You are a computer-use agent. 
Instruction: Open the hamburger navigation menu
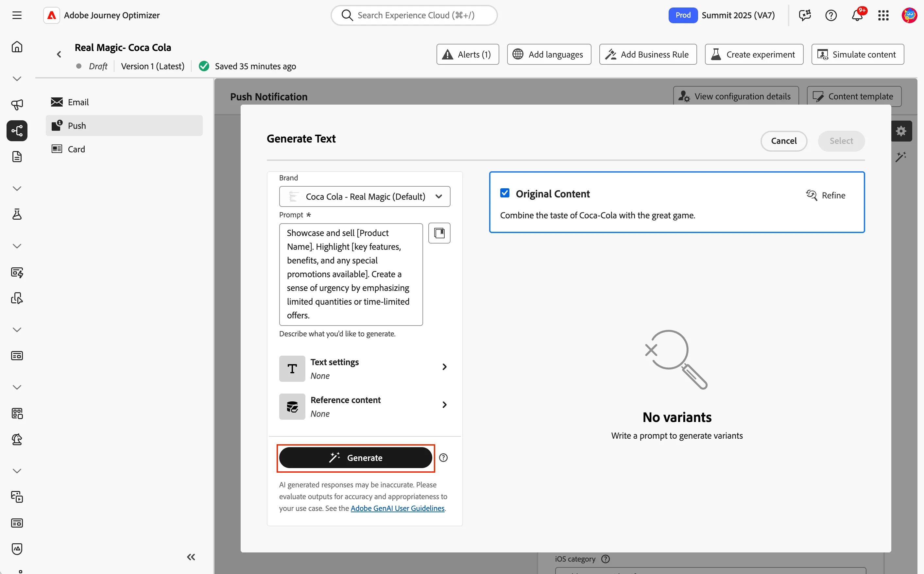pyautogui.click(x=17, y=15)
